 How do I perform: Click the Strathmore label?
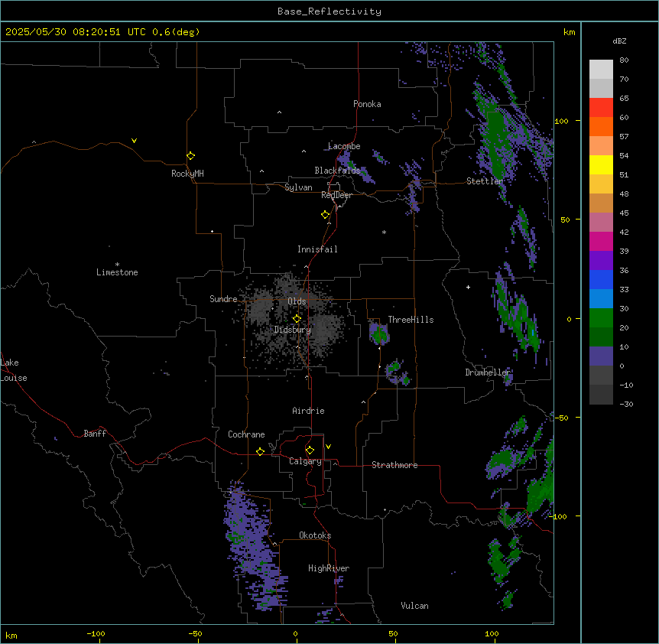tap(394, 465)
